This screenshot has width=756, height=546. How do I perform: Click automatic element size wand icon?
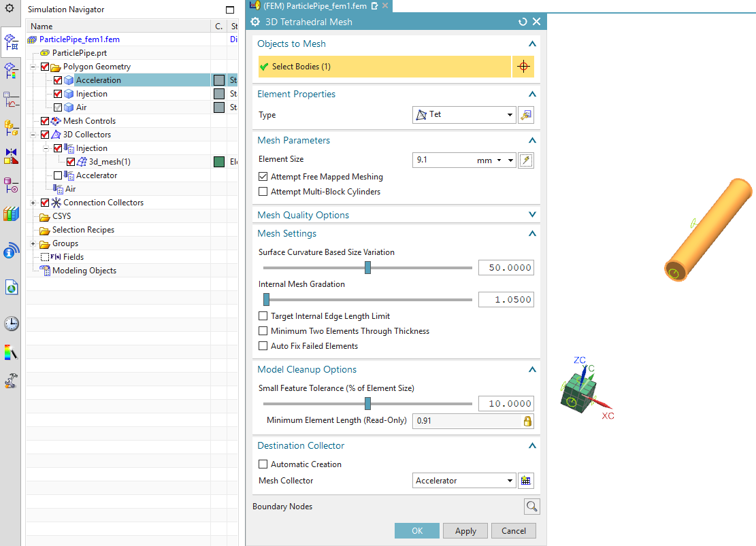[x=525, y=160]
